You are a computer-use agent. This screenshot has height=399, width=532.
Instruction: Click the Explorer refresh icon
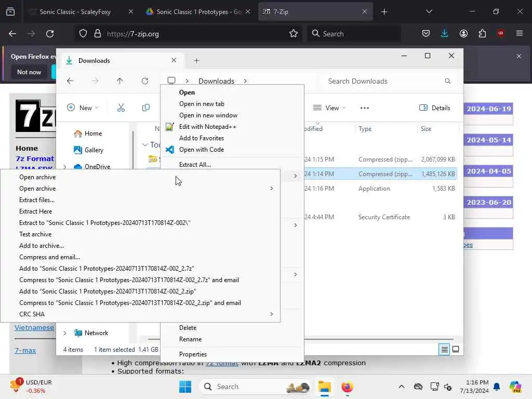[x=145, y=81]
